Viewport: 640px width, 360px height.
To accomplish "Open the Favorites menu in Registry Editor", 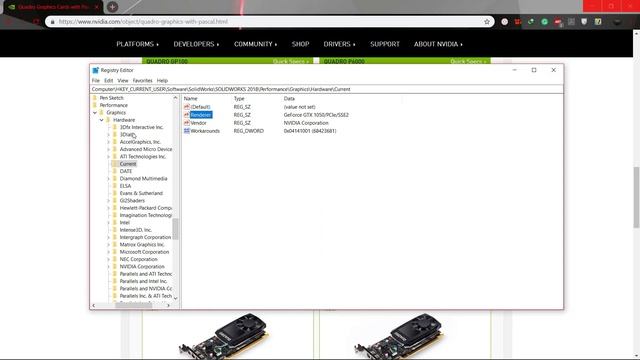I will [142, 80].
